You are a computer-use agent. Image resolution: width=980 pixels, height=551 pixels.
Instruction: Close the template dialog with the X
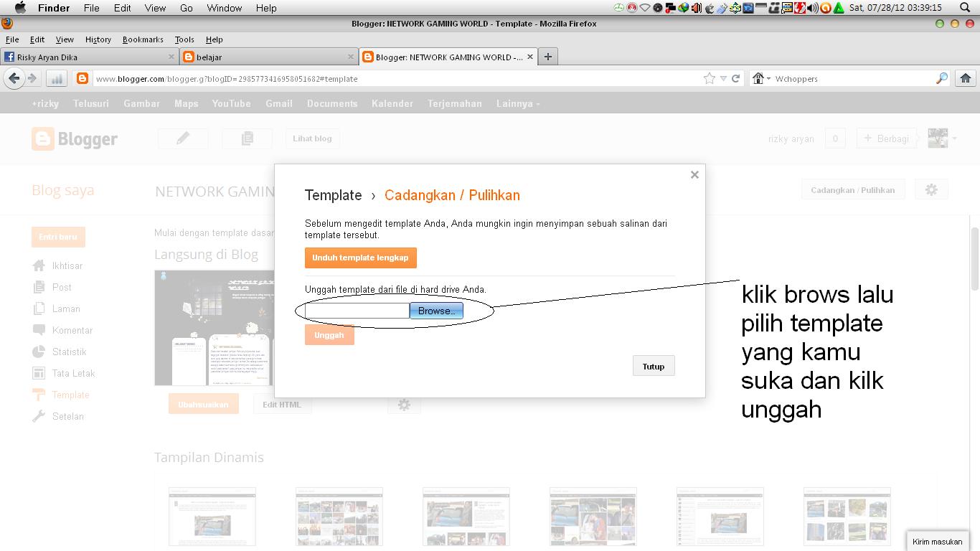click(x=694, y=174)
